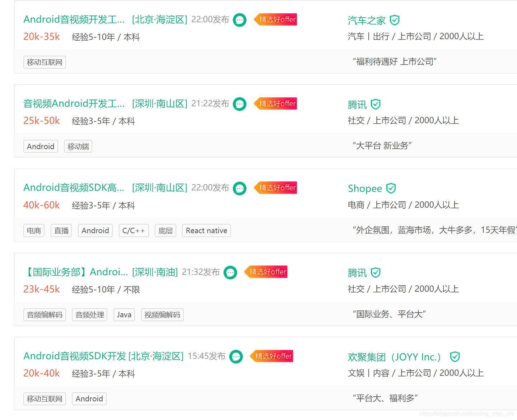Click the 25k-50k salary text
This screenshot has width=517, height=420.
tap(42, 121)
